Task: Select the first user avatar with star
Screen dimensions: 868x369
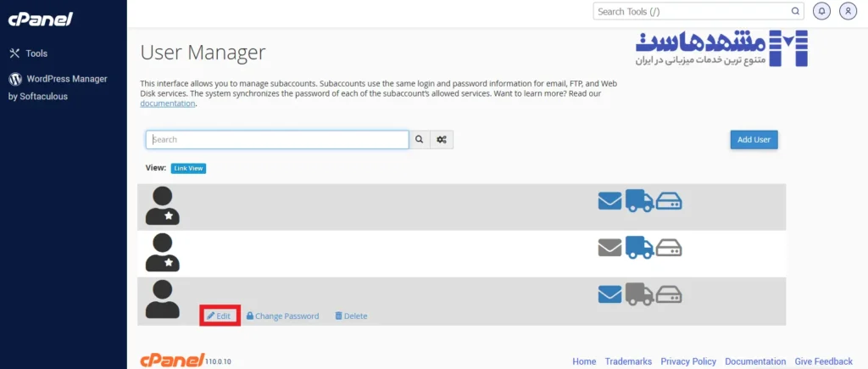Action: (162, 206)
